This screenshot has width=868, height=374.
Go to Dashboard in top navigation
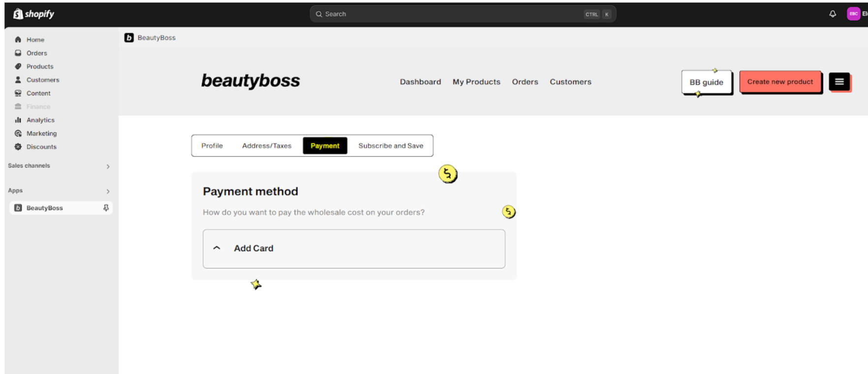click(x=420, y=82)
